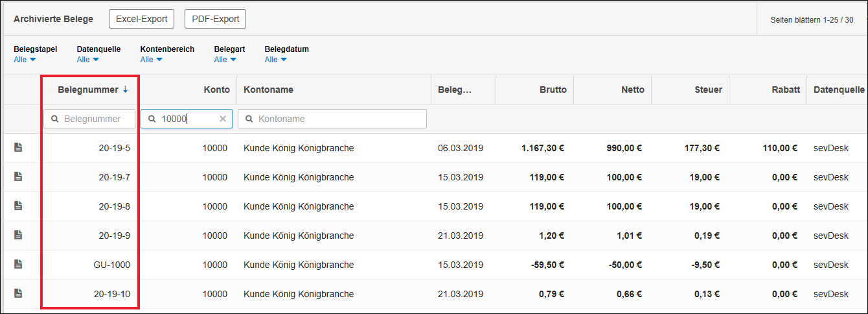This screenshot has width=868, height=314.
Task: Click the Archivierte Belege heading
Action: [53, 19]
